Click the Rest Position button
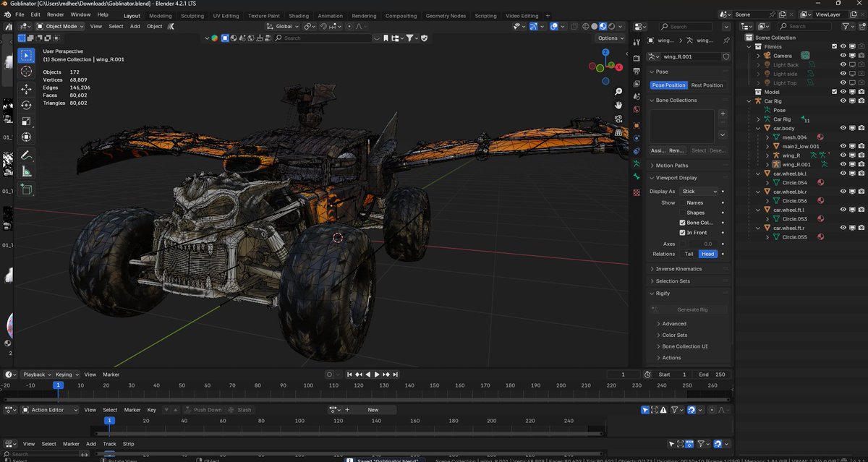The width and height of the screenshot is (868, 462). coord(707,85)
